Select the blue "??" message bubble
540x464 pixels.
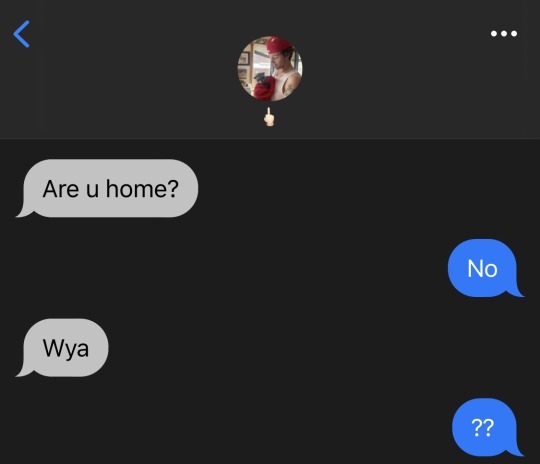[488, 427]
